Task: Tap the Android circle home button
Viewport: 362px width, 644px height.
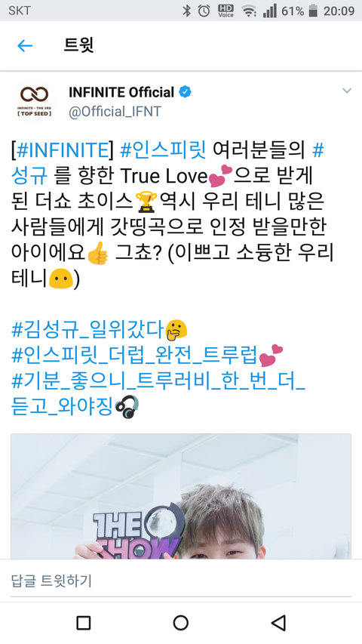Action: coord(180,623)
